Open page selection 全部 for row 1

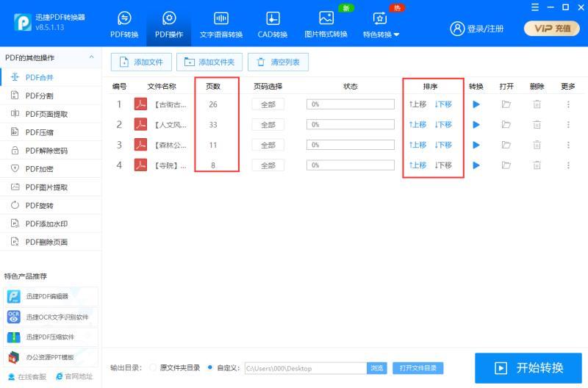(268, 104)
